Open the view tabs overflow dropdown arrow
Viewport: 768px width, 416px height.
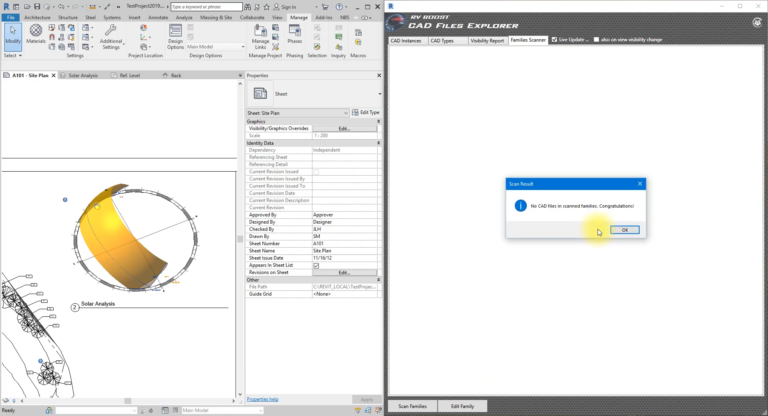(x=240, y=75)
